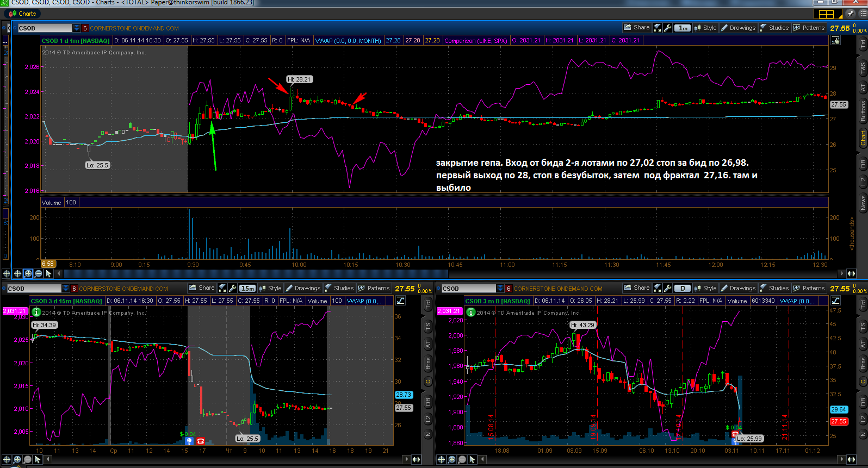Click red link color 6 in top chart
Screen dimensions: 868x468
point(85,28)
